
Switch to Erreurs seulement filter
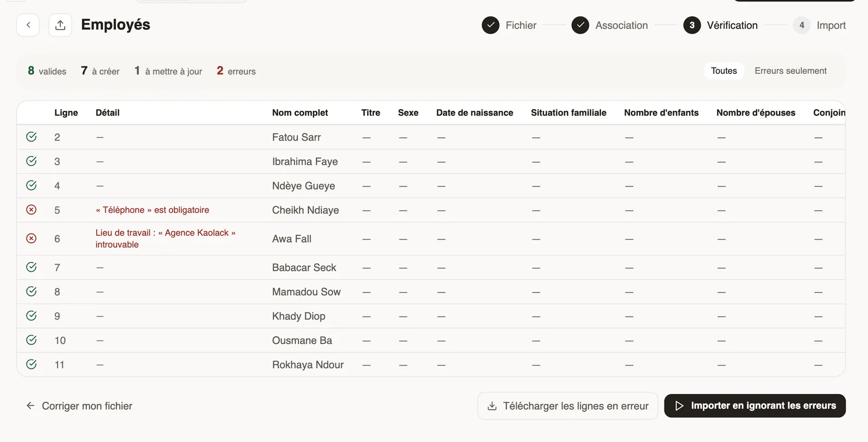[x=790, y=71]
